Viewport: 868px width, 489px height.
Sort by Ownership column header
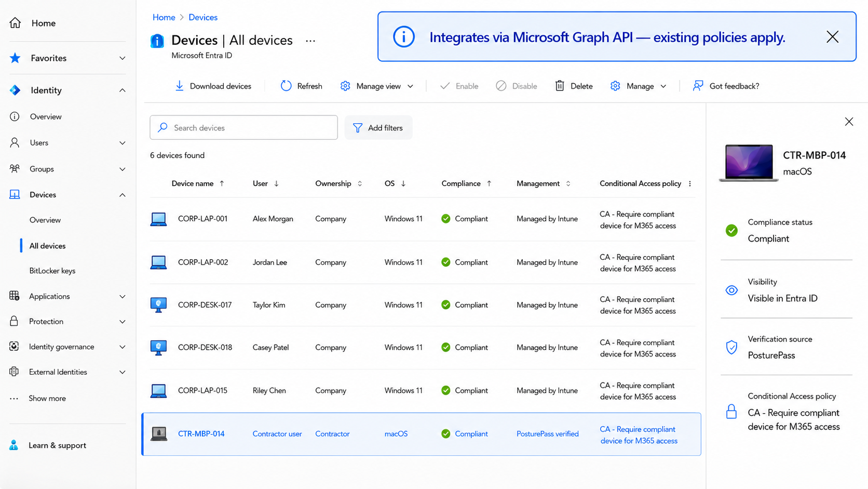coord(338,183)
